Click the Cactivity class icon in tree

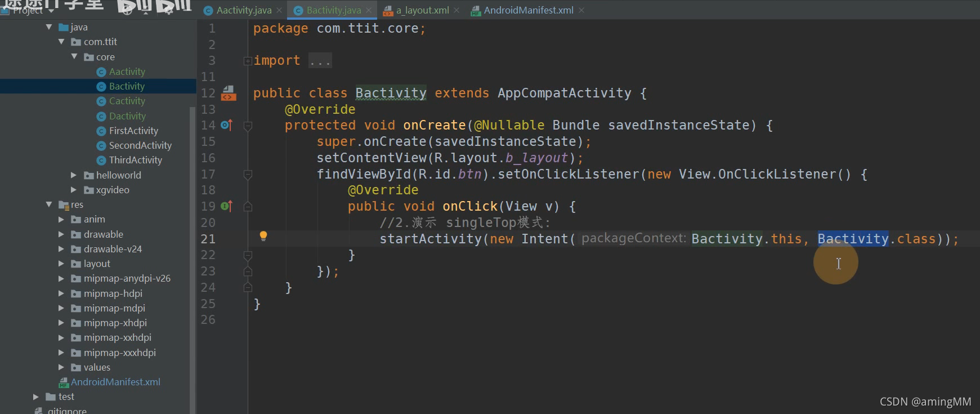pyautogui.click(x=101, y=101)
